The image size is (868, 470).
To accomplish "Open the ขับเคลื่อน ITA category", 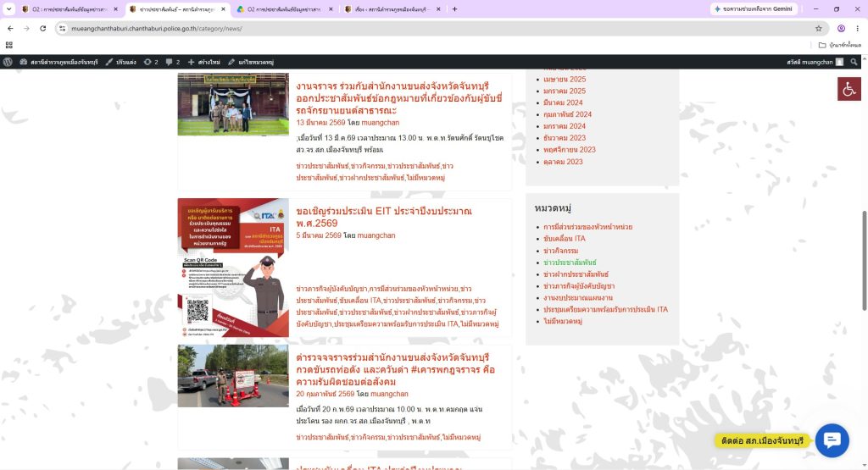I will coord(564,238).
